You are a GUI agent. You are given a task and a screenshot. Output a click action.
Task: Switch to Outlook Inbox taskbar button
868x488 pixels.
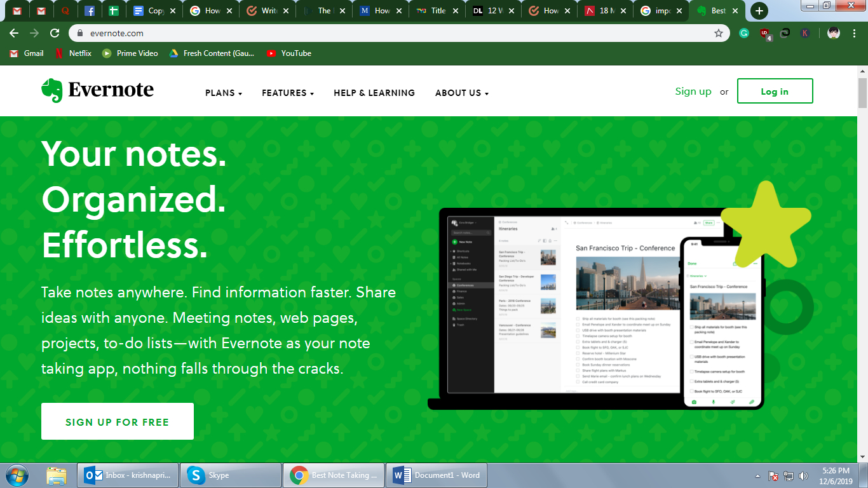pyautogui.click(x=128, y=475)
